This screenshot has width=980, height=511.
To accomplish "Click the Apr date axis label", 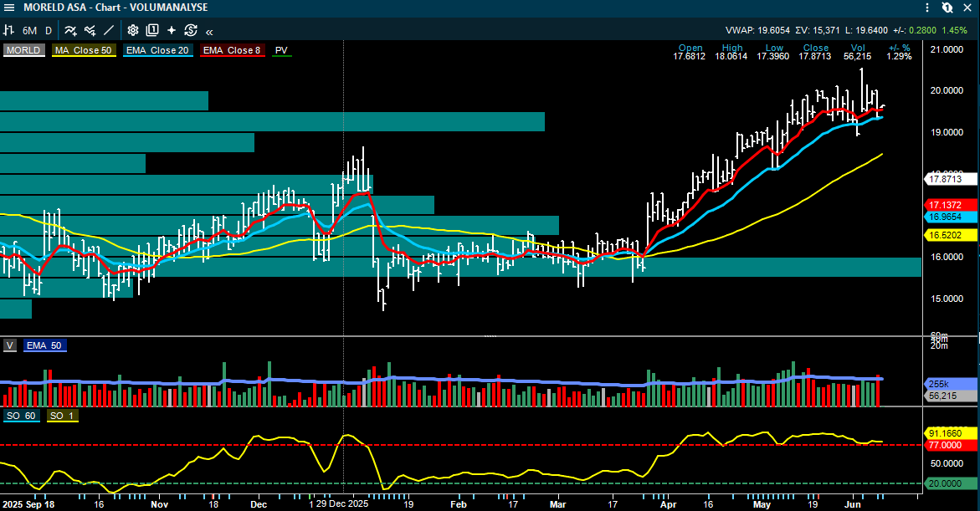I will [x=668, y=504].
